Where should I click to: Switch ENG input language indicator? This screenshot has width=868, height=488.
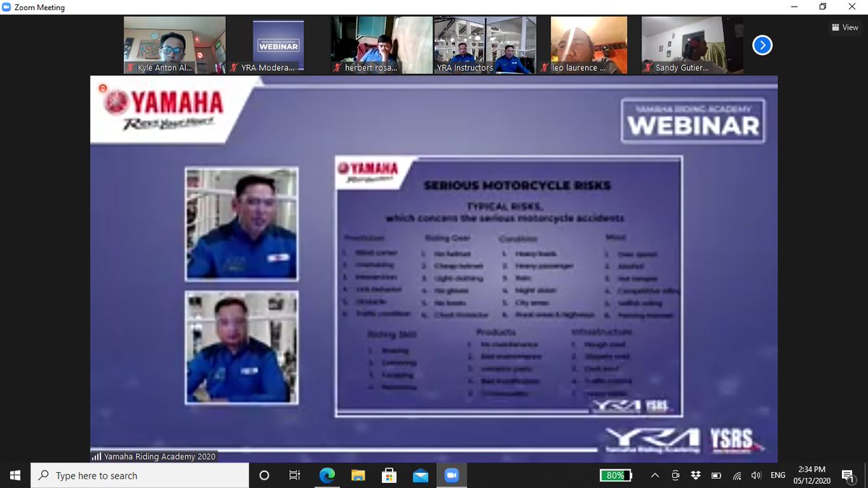pos(778,475)
